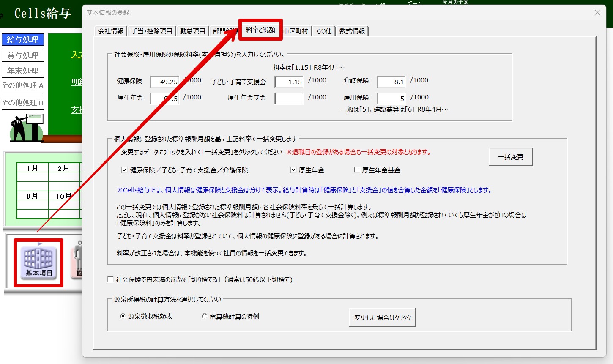Viewport: 613px width, 364px height.
Task: Open the 手当・控除項目 tab
Action: [151, 31]
